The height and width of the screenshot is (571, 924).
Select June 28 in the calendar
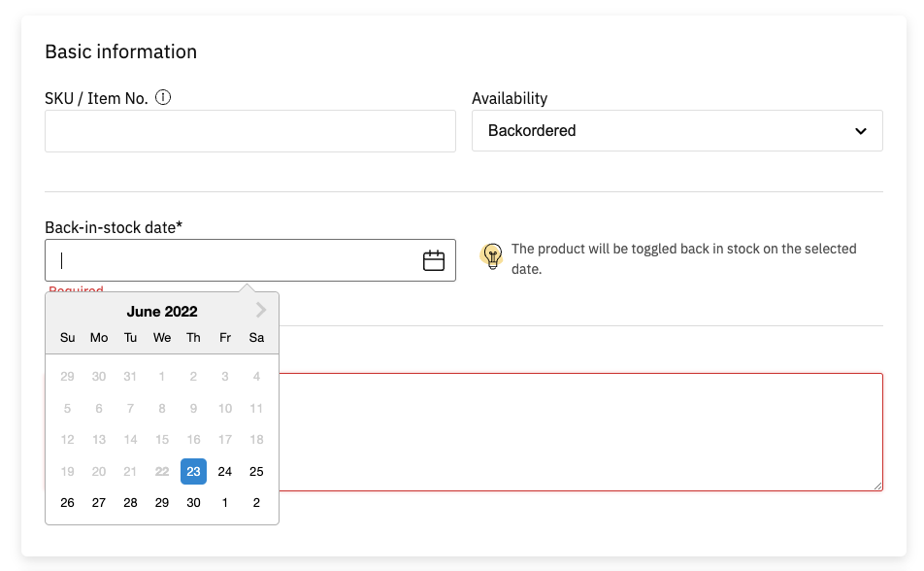point(130,503)
